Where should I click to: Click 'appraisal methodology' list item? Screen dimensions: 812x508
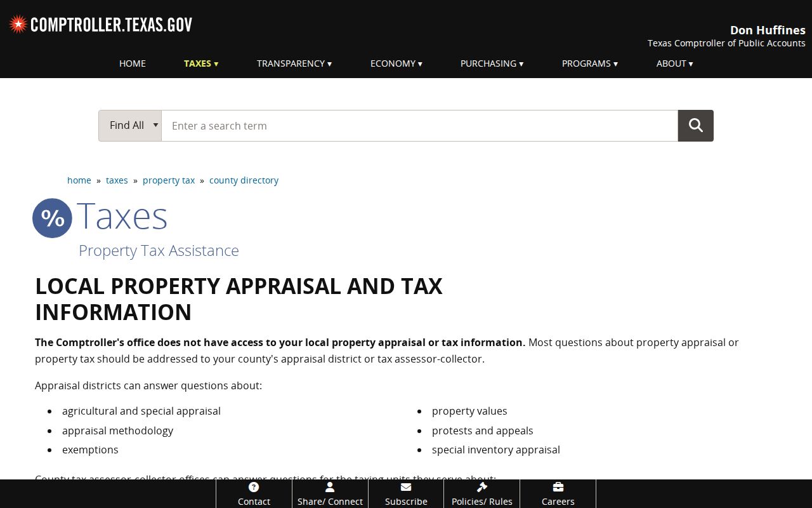coord(117,431)
